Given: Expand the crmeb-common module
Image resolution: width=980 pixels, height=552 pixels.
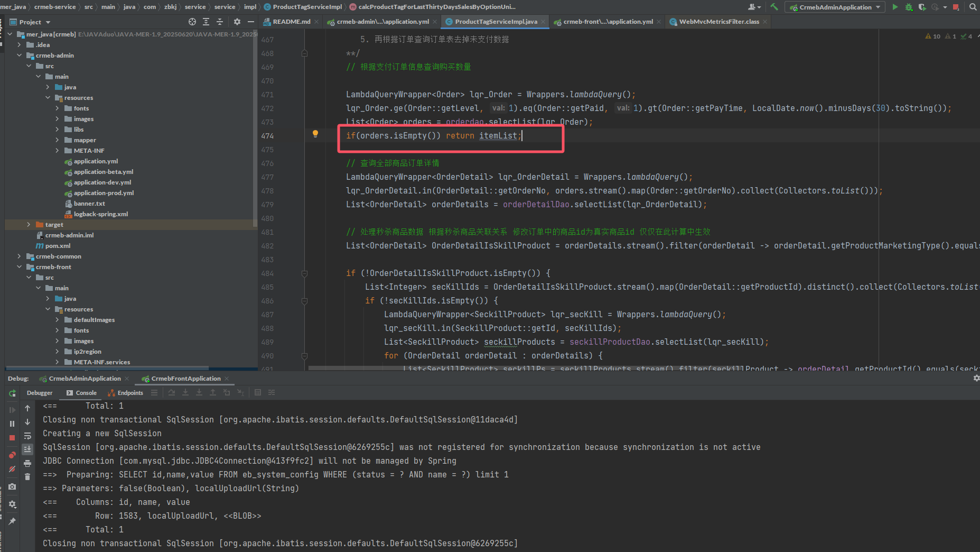Looking at the screenshot, I should (20, 256).
